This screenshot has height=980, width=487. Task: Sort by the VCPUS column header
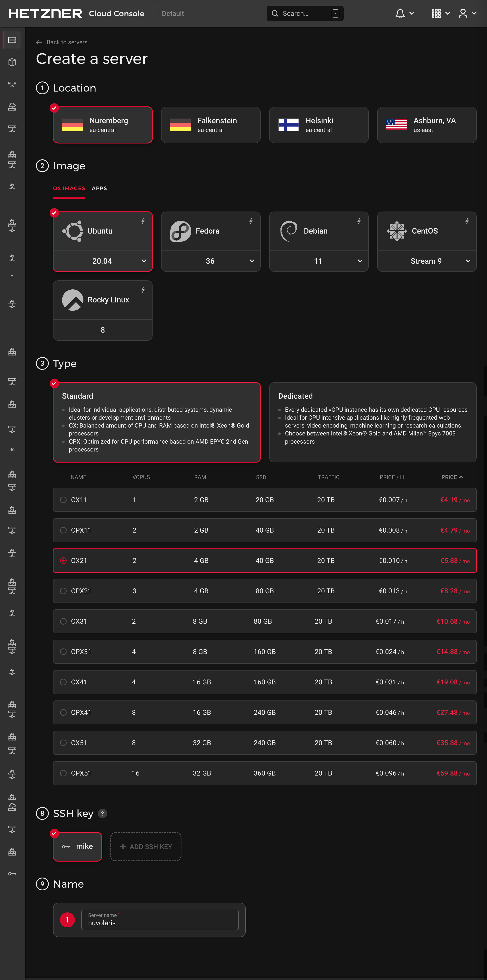pos(141,477)
